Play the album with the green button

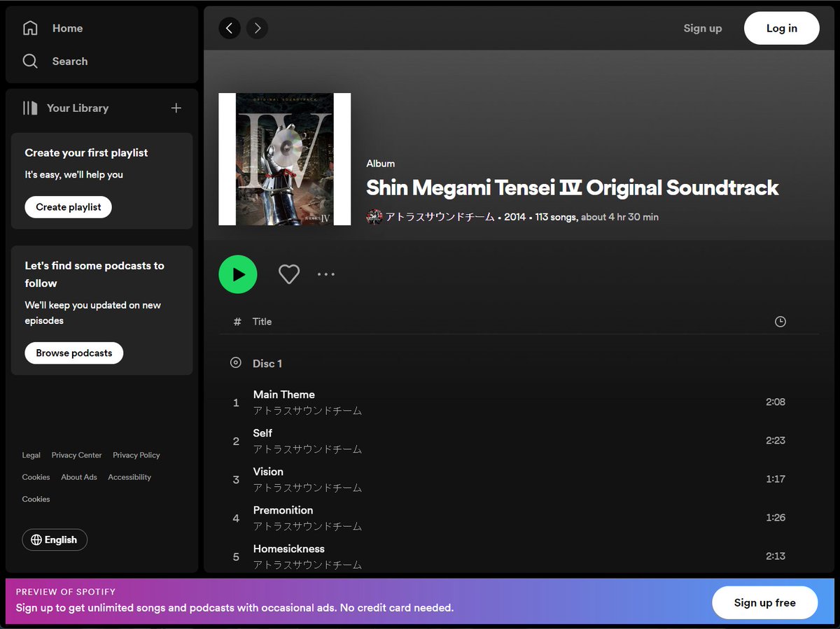coord(238,274)
